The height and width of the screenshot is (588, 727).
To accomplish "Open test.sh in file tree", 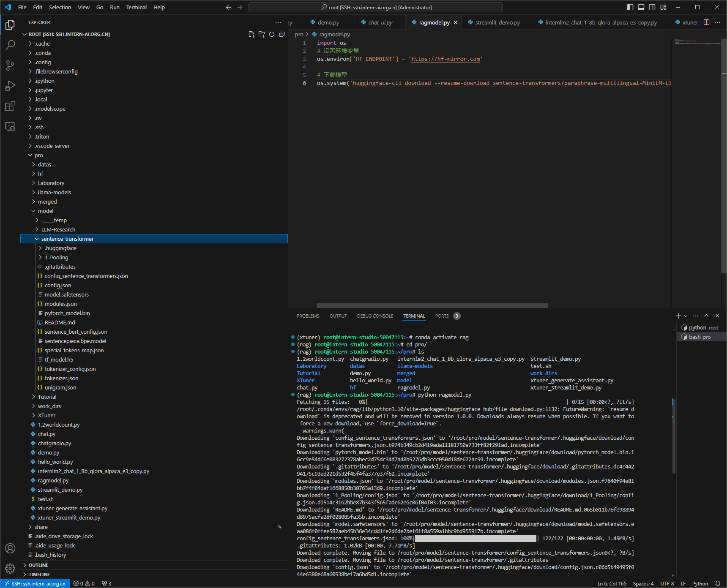I will coord(154,499).
